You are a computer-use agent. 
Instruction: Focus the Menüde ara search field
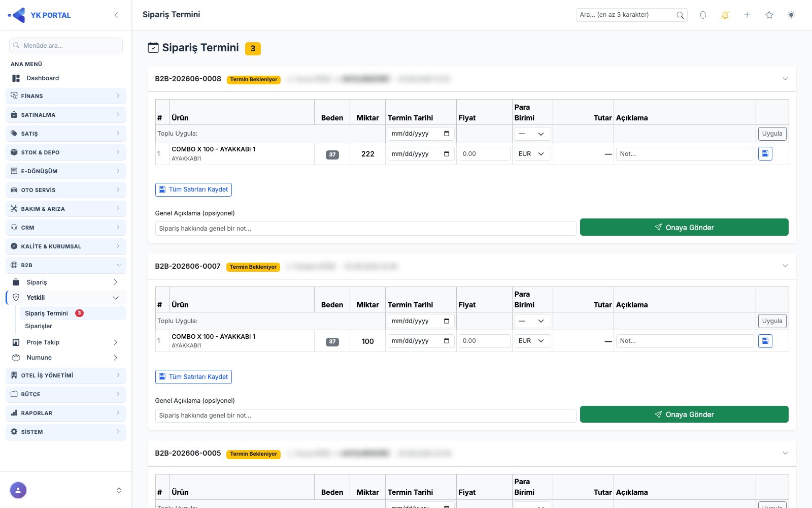coord(66,46)
